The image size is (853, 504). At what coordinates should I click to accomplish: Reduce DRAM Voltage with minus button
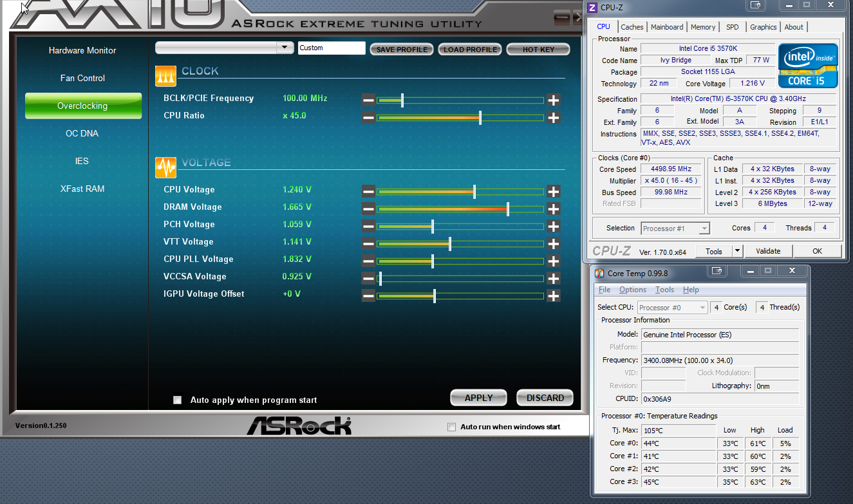(368, 209)
